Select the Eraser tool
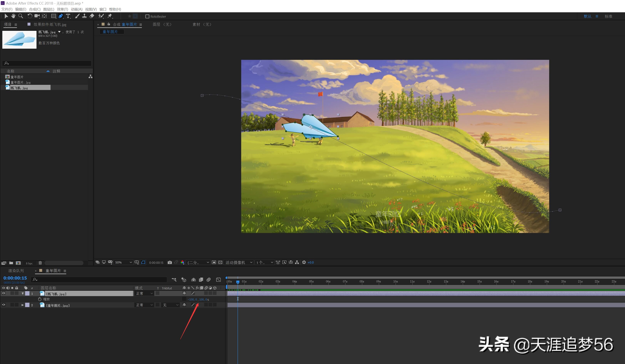 point(92,16)
